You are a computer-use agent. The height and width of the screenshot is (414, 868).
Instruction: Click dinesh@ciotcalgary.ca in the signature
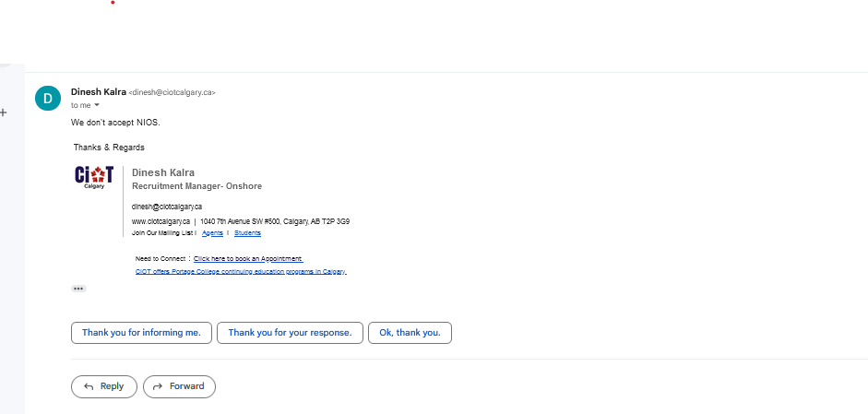167,207
